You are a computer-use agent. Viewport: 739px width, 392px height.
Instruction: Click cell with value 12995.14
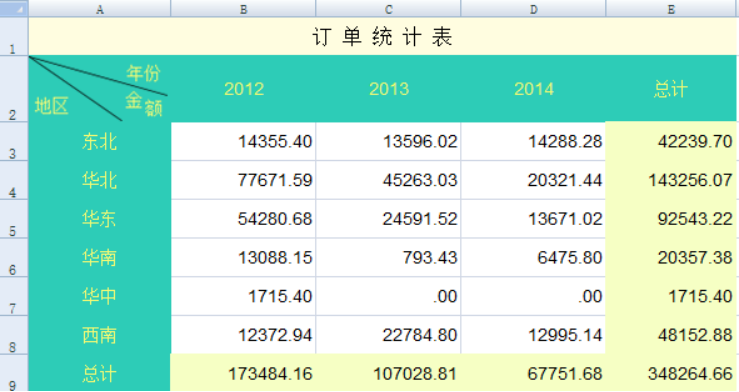(533, 335)
